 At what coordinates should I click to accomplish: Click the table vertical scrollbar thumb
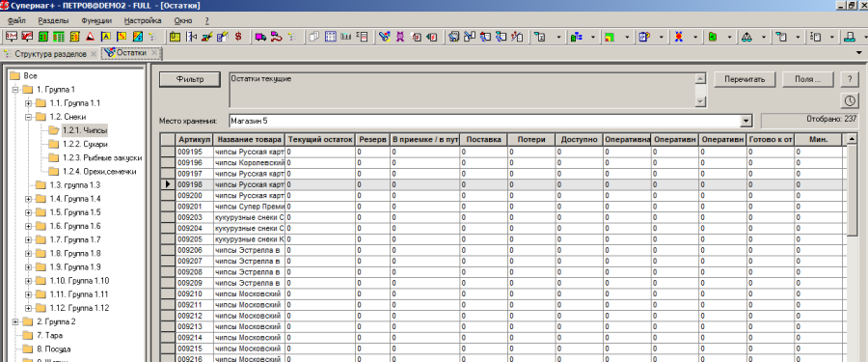[x=854, y=191]
